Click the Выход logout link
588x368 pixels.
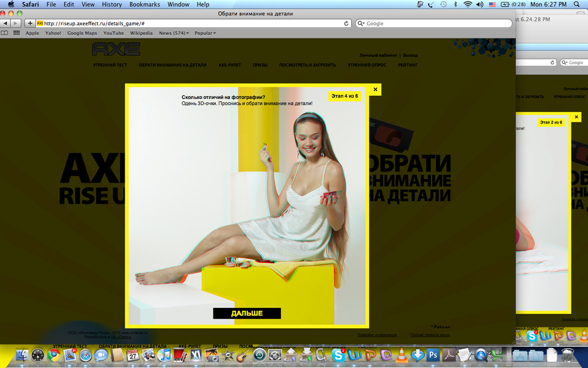[x=410, y=55]
